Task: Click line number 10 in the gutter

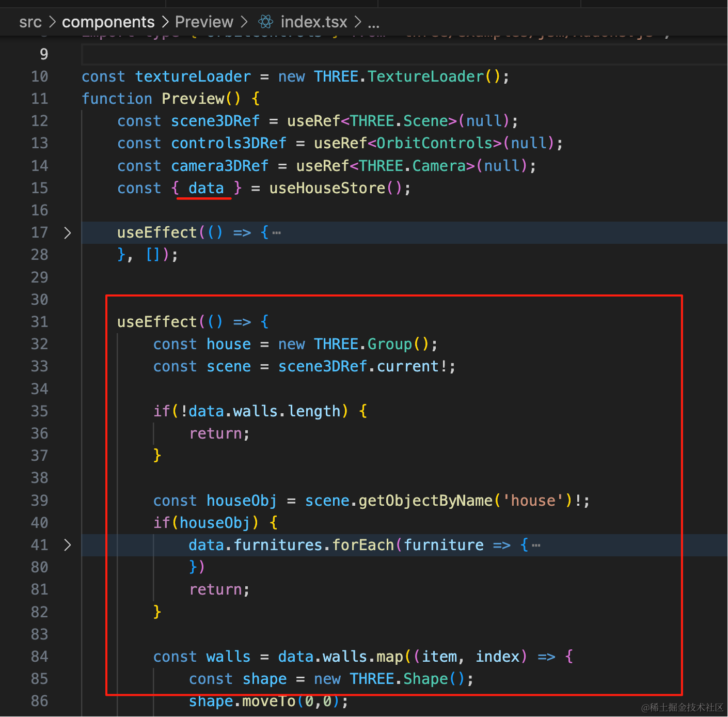Action: click(x=40, y=76)
